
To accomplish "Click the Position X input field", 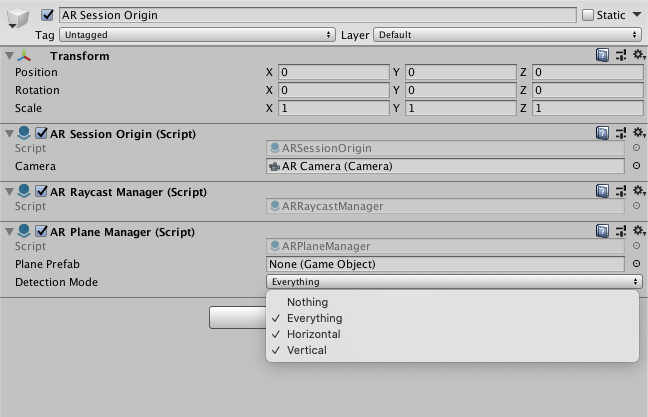I will point(334,72).
